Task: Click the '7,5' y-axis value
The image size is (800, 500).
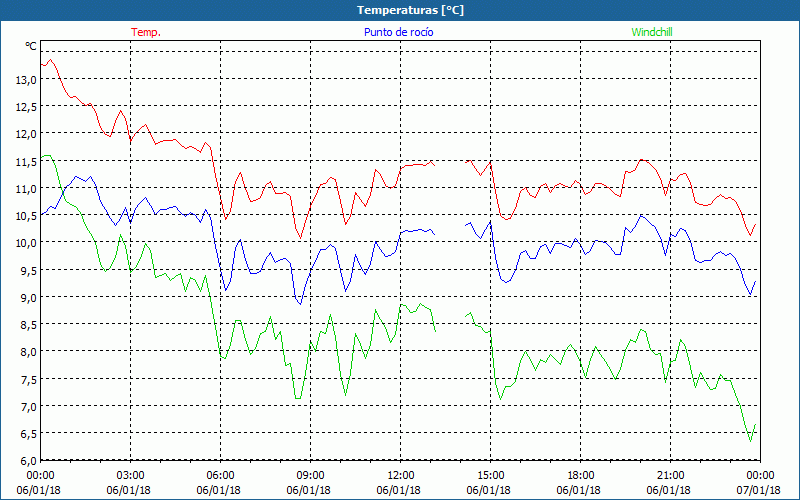Action: [28, 379]
